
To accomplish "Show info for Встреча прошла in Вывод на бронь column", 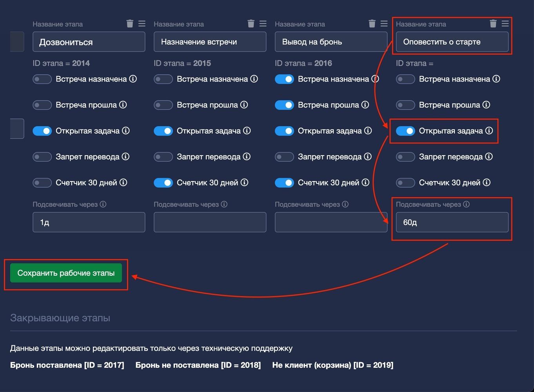I will 365,105.
